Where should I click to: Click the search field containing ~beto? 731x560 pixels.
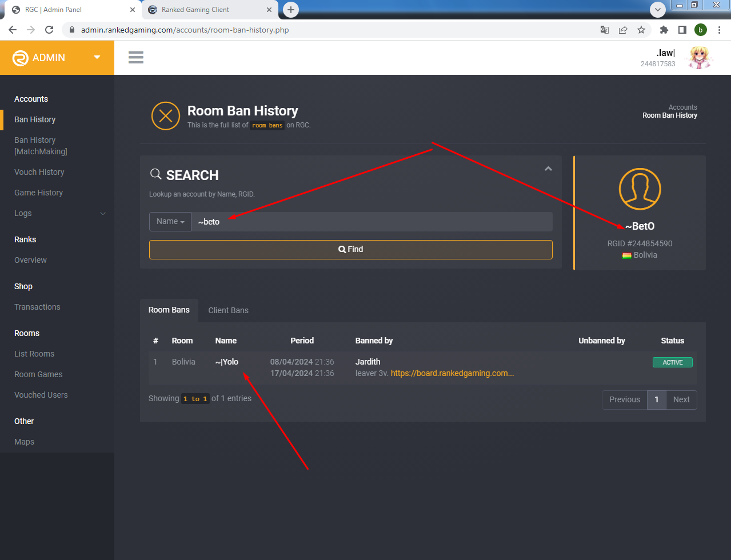click(x=372, y=222)
